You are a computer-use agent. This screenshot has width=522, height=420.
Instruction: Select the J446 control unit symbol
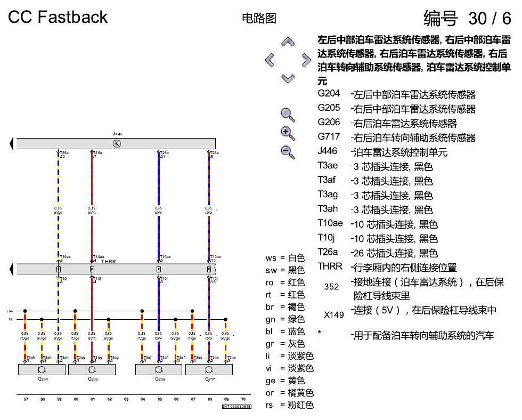pyautogui.click(x=117, y=143)
